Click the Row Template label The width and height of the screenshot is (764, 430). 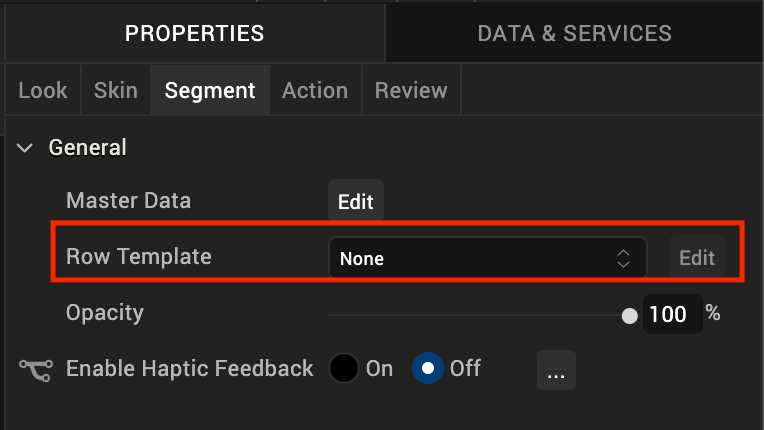tap(139, 256)
